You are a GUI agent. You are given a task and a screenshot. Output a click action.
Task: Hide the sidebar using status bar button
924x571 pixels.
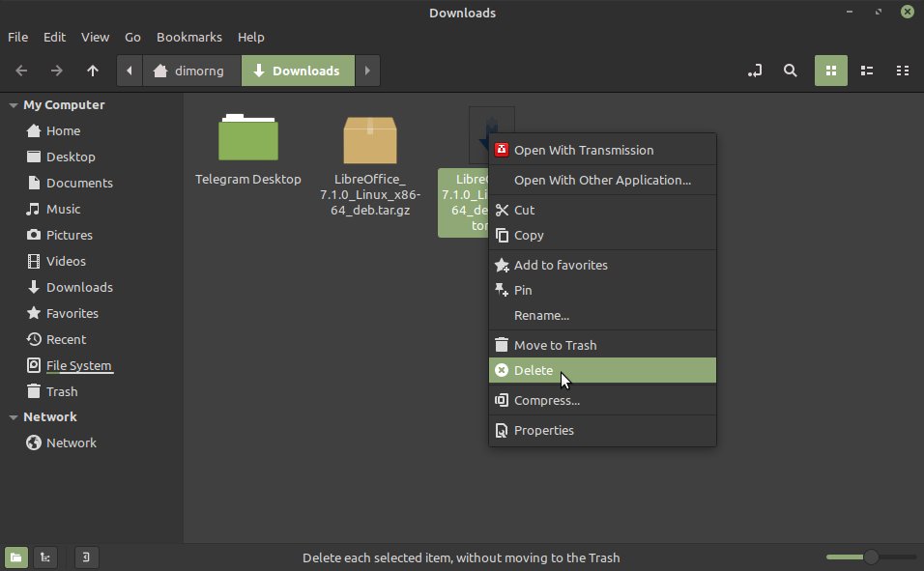86,557
